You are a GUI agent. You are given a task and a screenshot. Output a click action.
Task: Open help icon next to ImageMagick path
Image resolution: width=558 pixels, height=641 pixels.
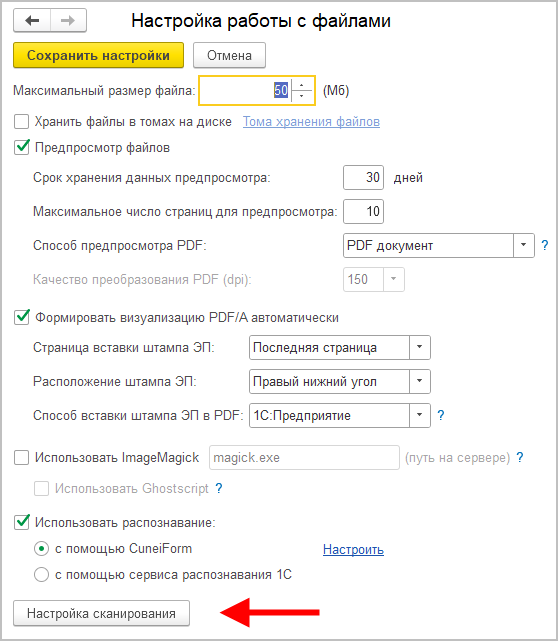tap(520, 457)
